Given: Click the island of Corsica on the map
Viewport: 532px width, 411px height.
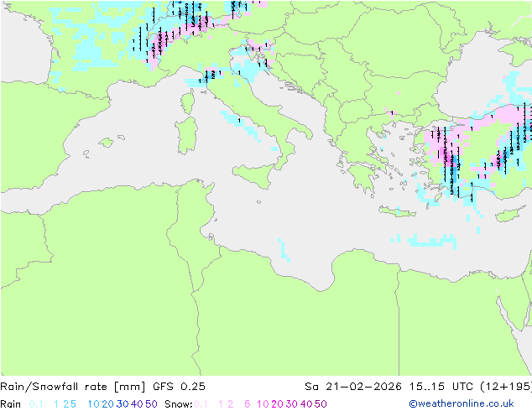Looking at the screenshot, I should pyautogui.click(x=188, y=101).
